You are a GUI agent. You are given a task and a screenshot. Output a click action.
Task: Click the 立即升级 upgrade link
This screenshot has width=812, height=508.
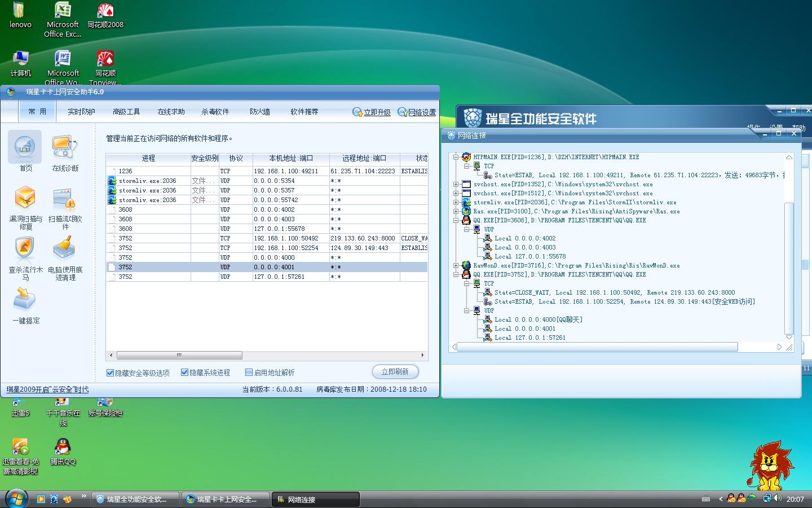[x=377, y=112]
